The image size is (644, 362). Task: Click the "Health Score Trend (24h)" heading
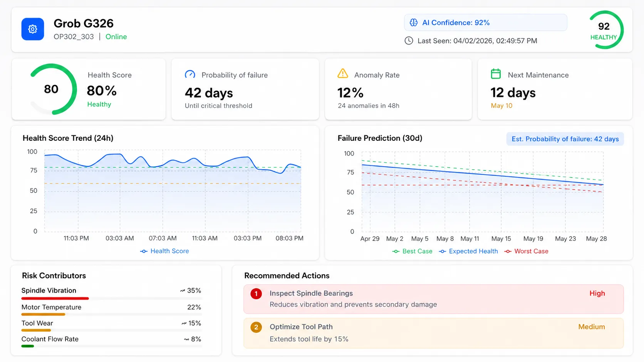coord(68,138)
